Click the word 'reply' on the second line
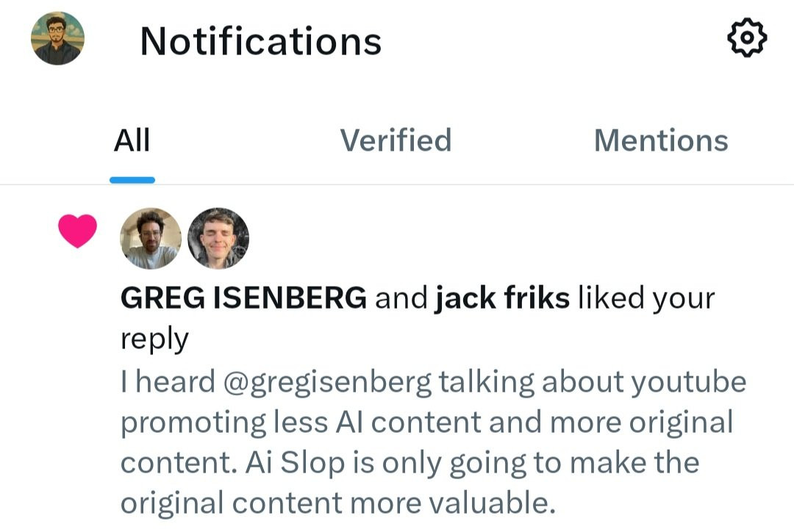 point(154,339)
